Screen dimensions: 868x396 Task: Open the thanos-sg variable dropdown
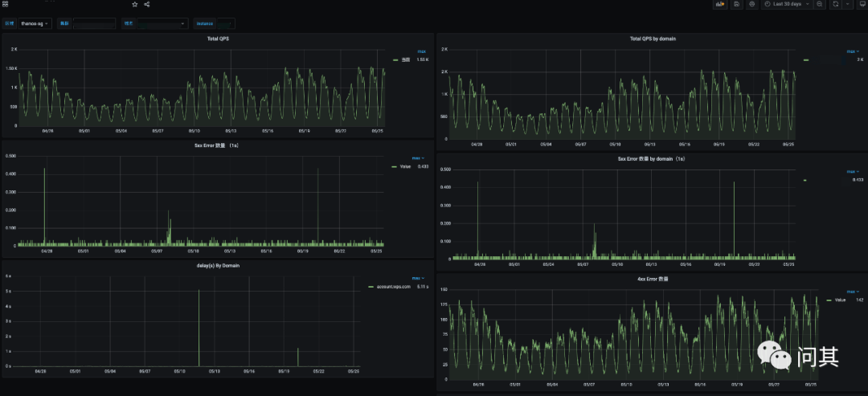pyautogui.click(x=35, y=23)
